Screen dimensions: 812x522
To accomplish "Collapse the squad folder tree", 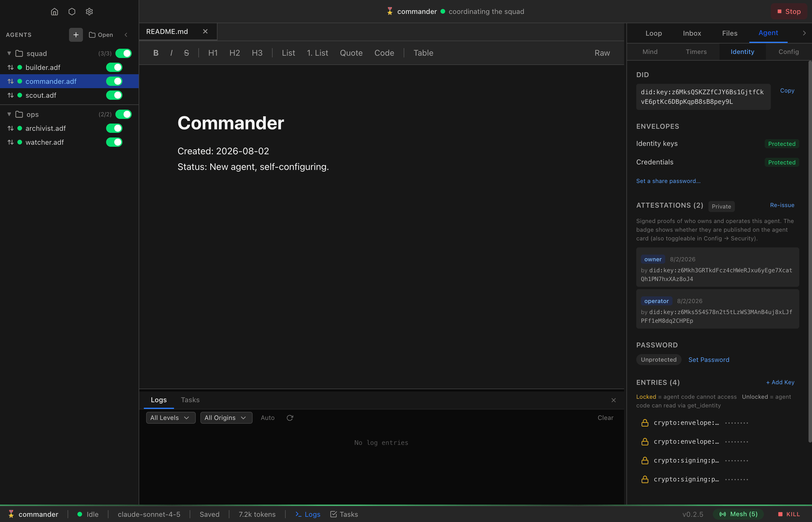I will point(9,53).
